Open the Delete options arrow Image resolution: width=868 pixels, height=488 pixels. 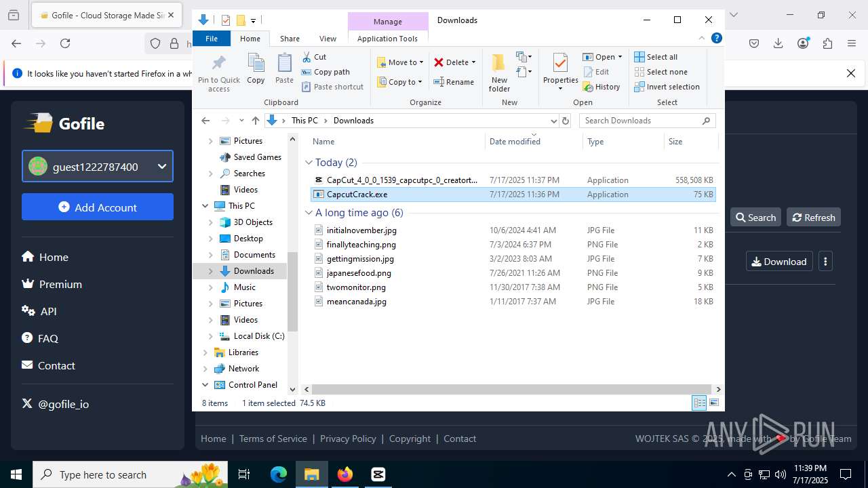[x=473, y=62]
